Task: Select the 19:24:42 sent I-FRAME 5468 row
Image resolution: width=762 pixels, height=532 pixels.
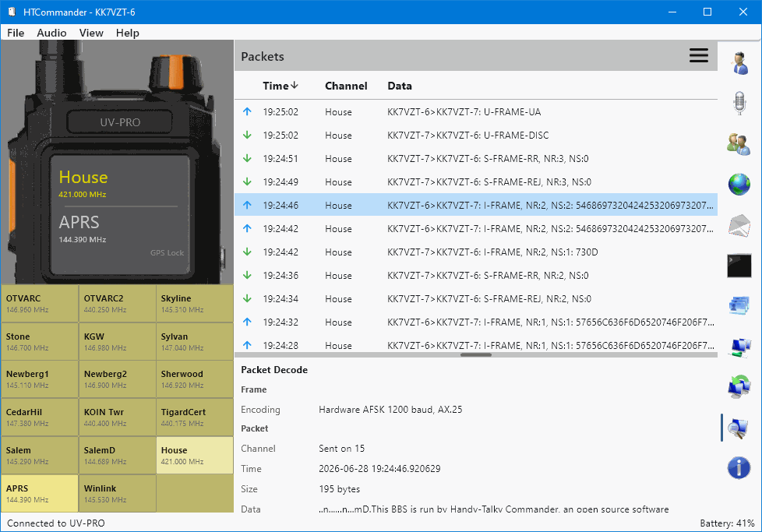Action: (x=476, y=228)
